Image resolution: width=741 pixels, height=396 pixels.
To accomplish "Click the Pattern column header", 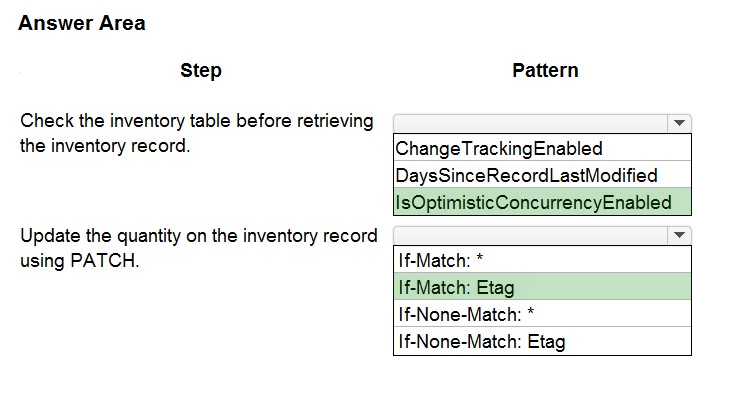I will pyautogui.click(x=545, y=70).
